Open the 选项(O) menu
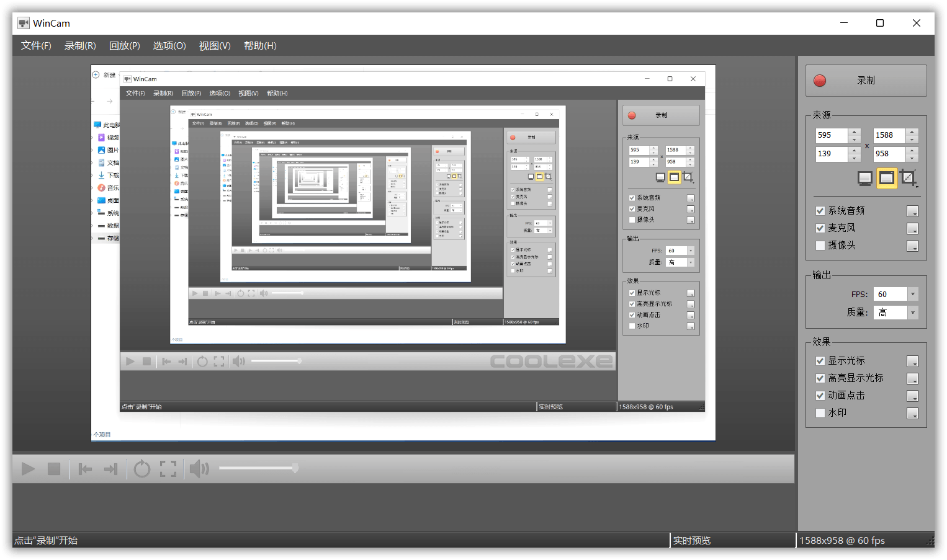This screenshot has height=560, width=947. coord(169,45)
